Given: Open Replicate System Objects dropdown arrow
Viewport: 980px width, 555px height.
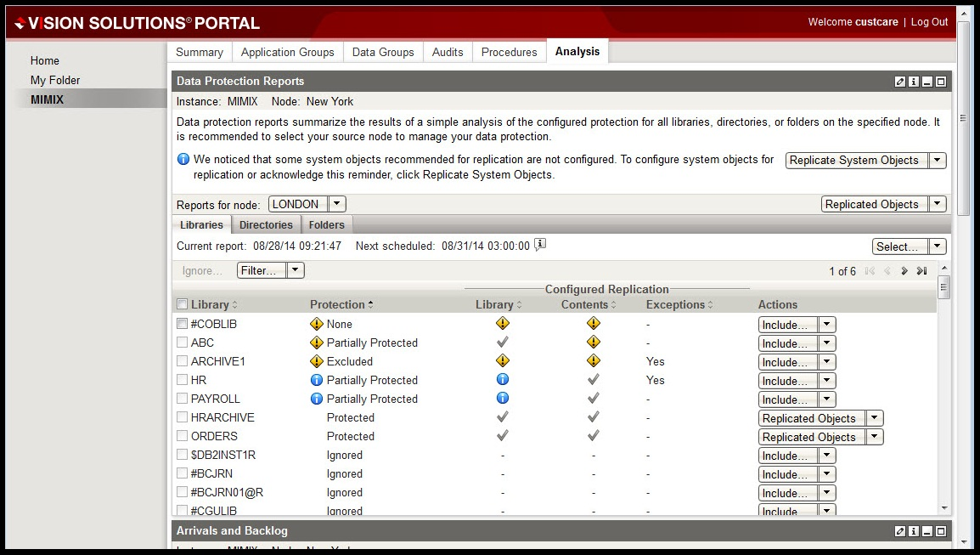Looking at the screenshot, I should point(937,161).
